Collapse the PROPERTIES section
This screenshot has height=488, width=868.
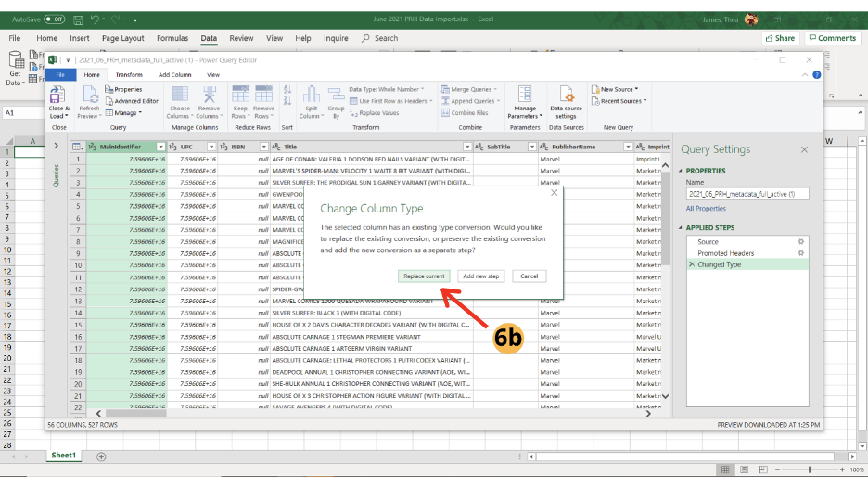coord(681,171)
